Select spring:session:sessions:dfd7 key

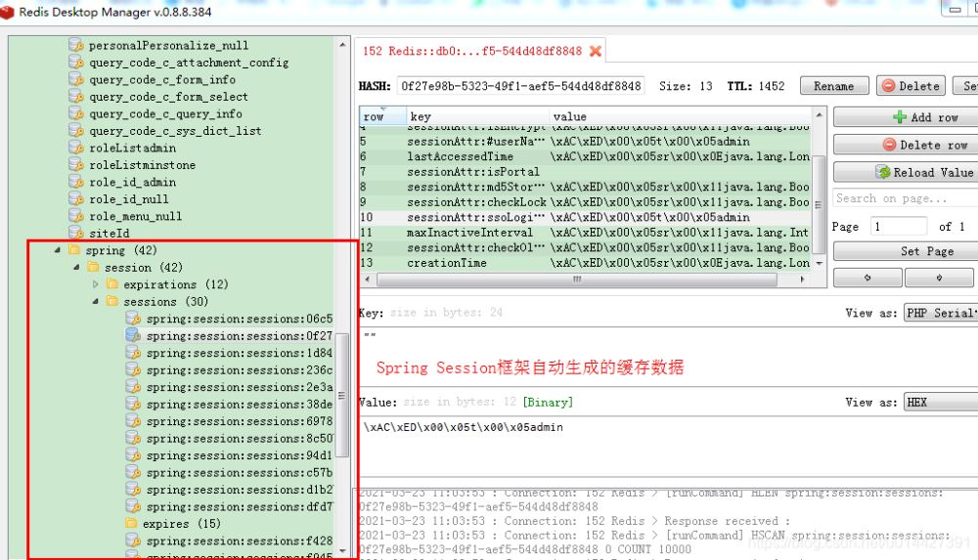click(x=240, y=506)
